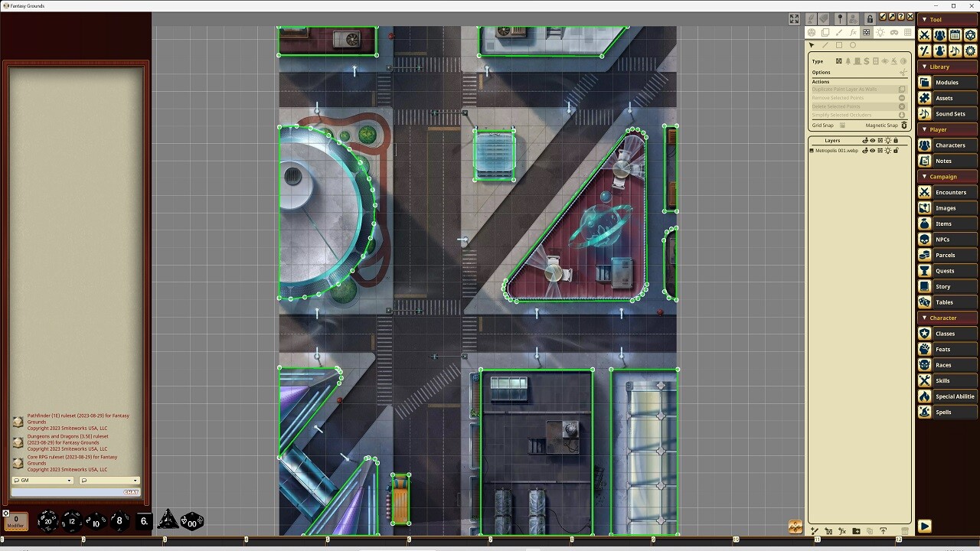Open the GM speaker dropdown

tap(43, 481)
